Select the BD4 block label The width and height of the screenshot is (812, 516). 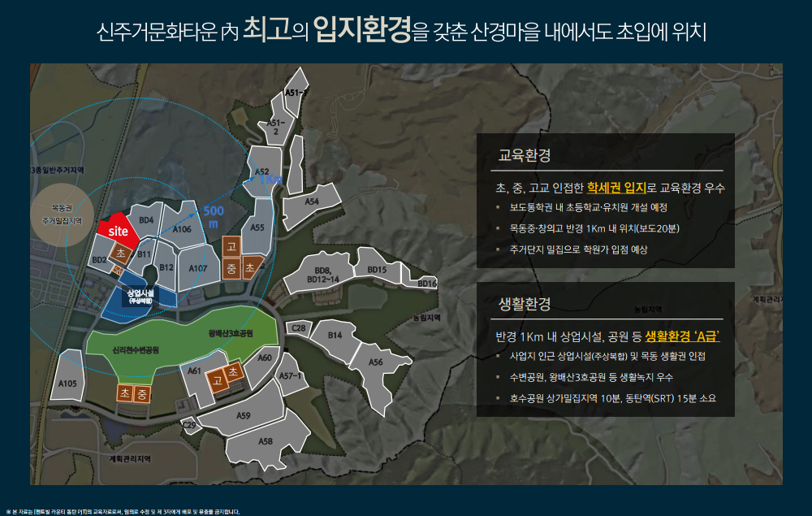146,220
